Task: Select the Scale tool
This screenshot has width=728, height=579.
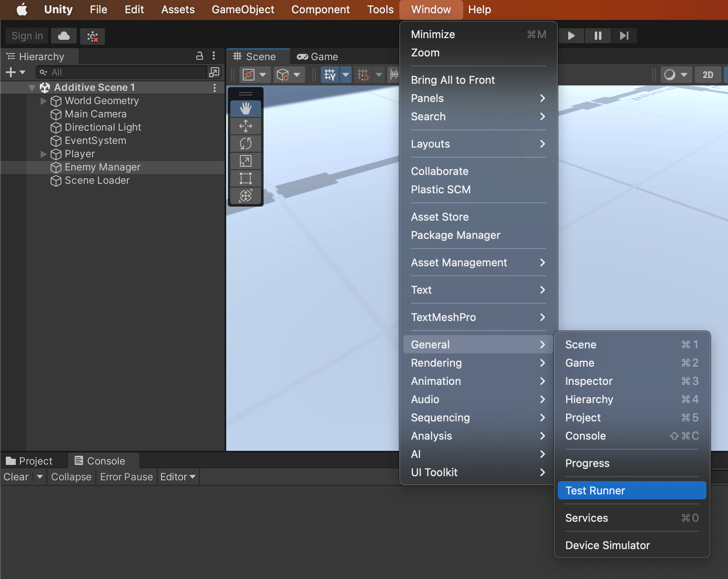Action: click(245, 161)
